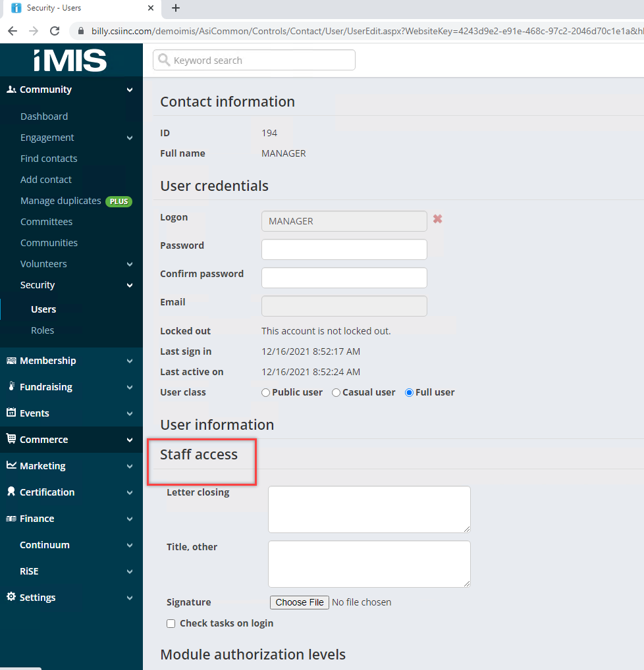Click the Choose File button
Image resolution: width=644 pixels, height=670 pixels.
pos(300,602)
